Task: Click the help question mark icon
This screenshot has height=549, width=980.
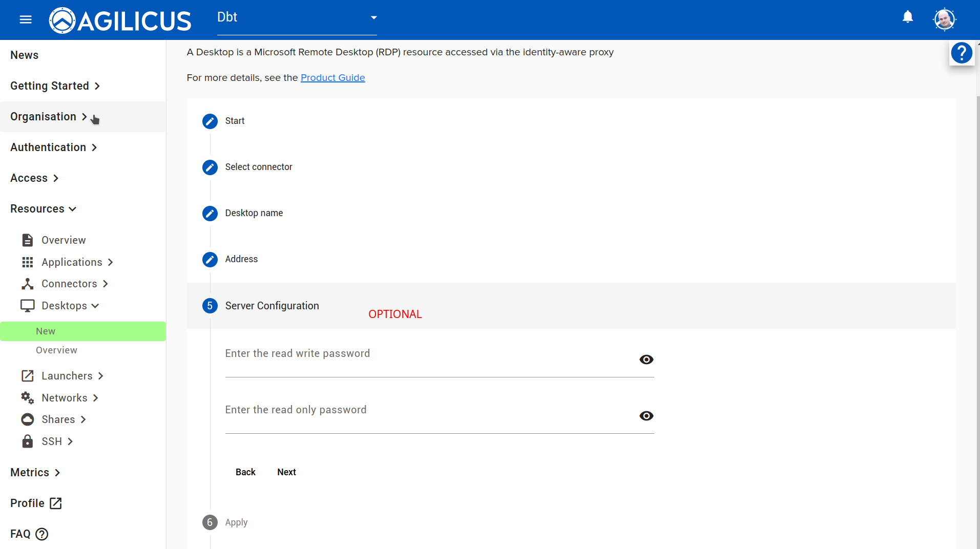Action: point(962,53)
